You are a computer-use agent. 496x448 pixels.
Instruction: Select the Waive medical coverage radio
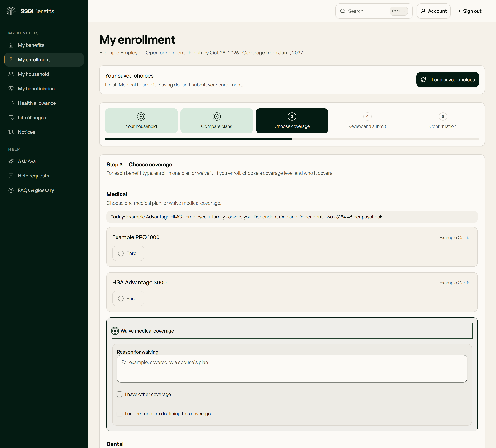click(115, 331)
